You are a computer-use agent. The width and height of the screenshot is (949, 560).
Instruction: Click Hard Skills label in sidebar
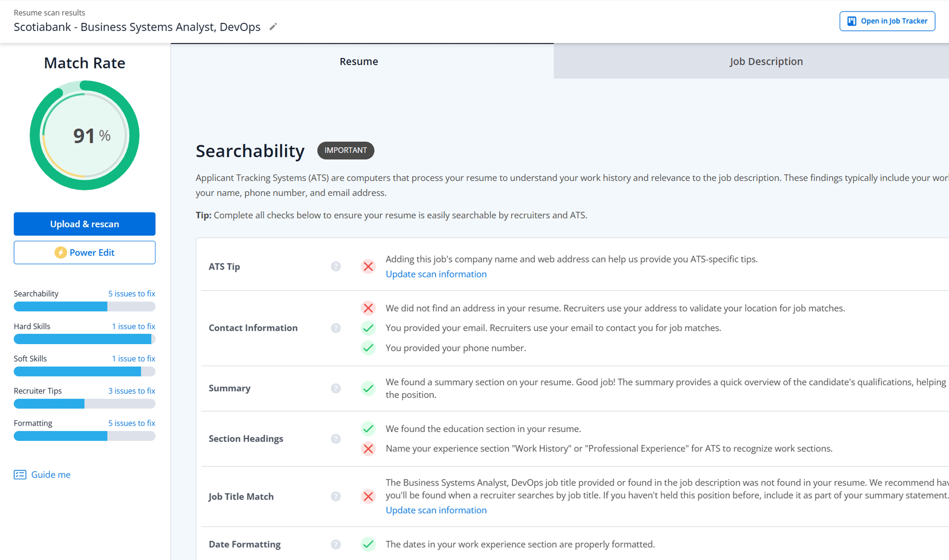coord(32,326)
